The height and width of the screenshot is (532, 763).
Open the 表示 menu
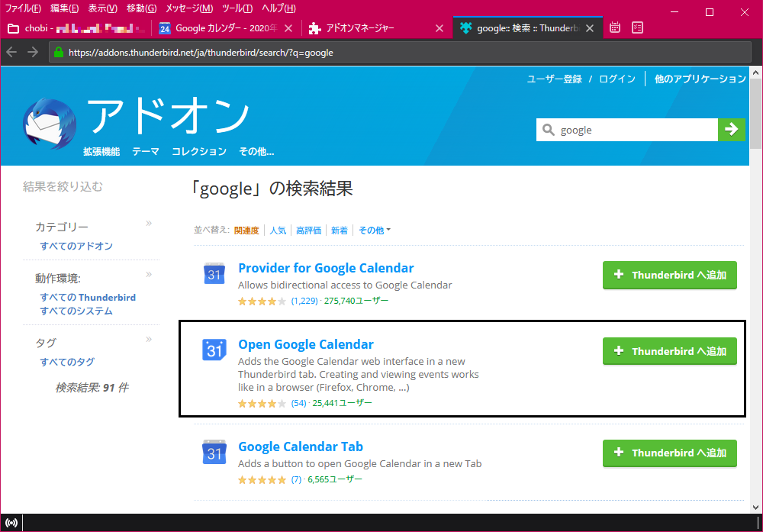(103, 8)
